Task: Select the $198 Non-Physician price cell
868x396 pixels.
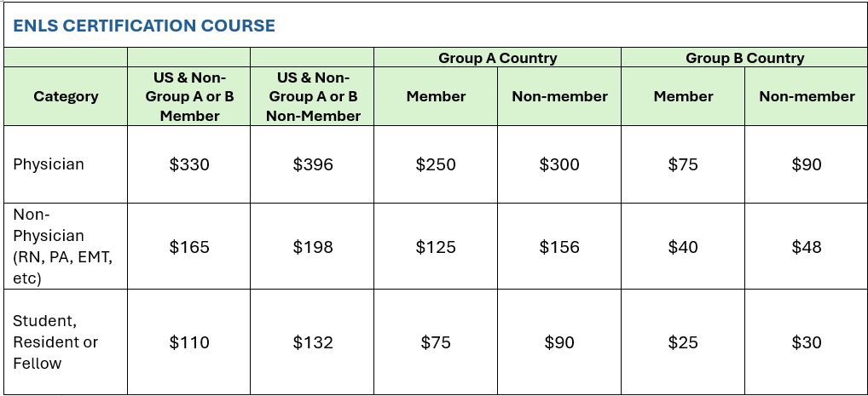Action: point(313,247)
